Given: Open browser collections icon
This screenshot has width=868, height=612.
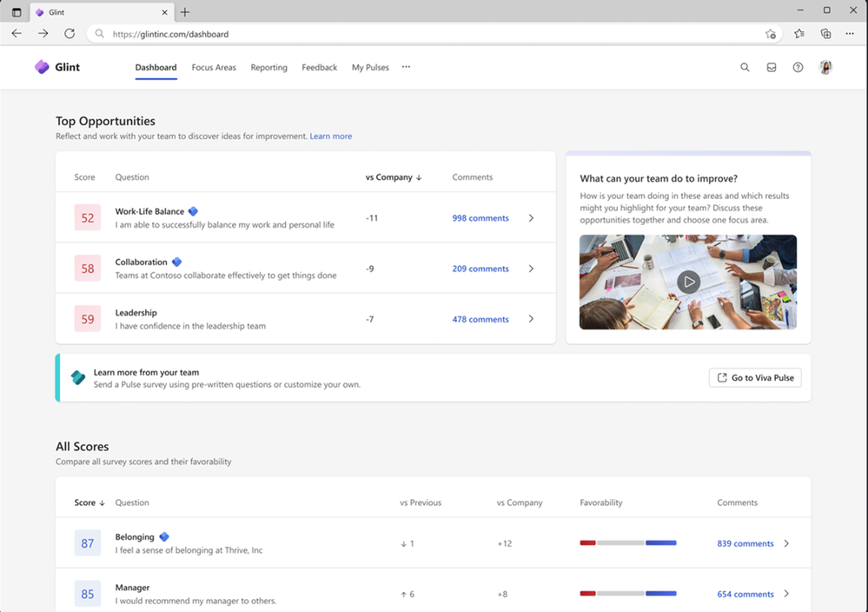Looking at the screenshot, I should point(825,34).
